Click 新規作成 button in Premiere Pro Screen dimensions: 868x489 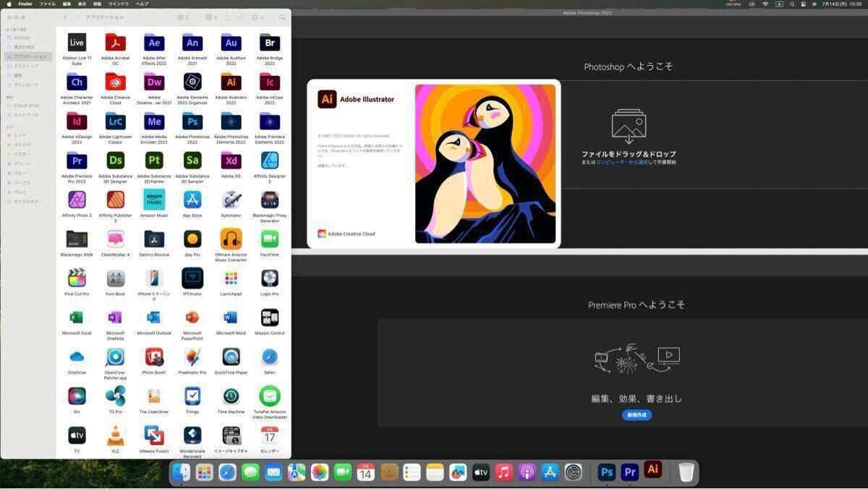click(x=637, y=415)
